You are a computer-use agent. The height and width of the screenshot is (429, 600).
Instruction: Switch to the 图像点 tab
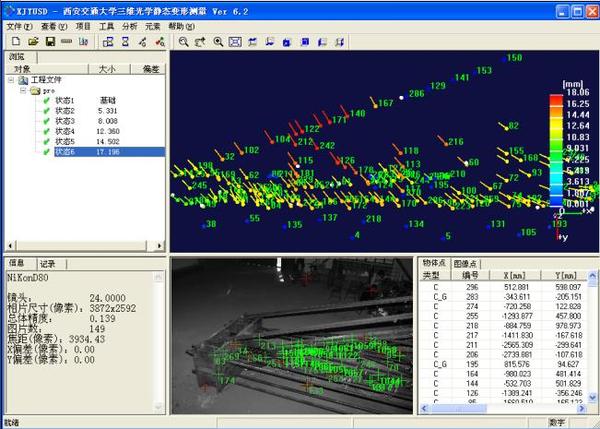[x=465, y=264]
